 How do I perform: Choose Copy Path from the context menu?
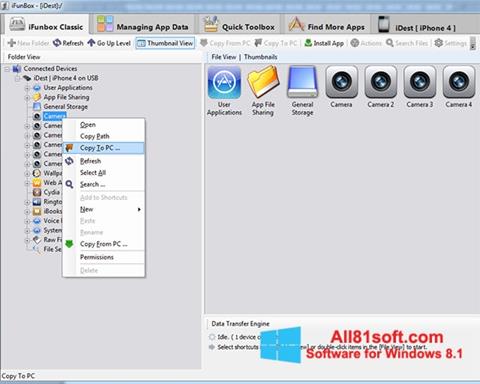pos(104,136)
